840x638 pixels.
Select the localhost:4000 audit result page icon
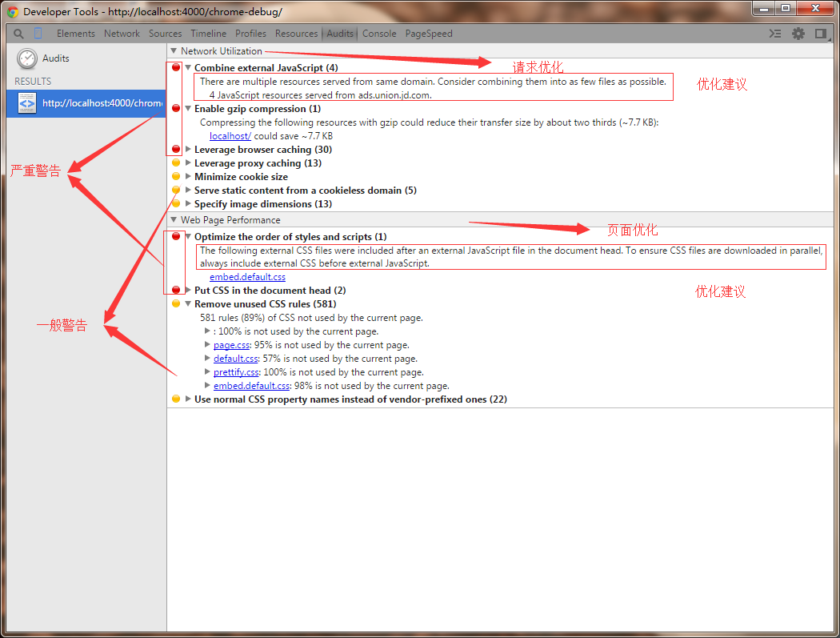coord(26,103)
